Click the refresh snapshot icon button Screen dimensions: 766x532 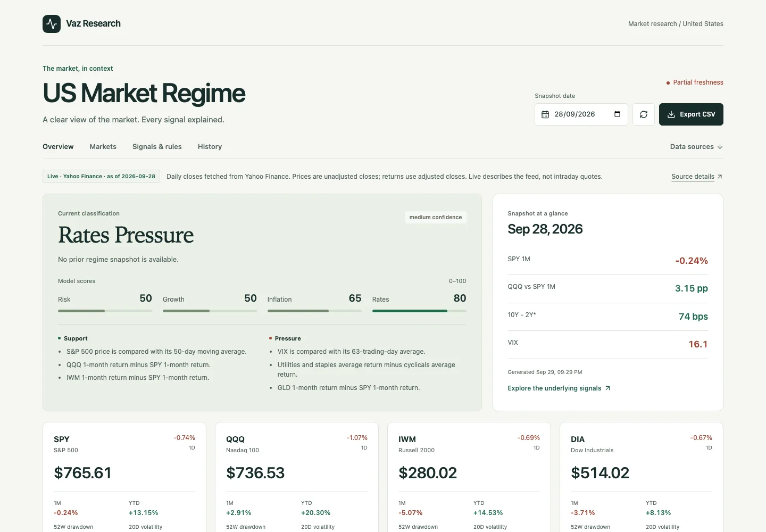click(644, 114)
